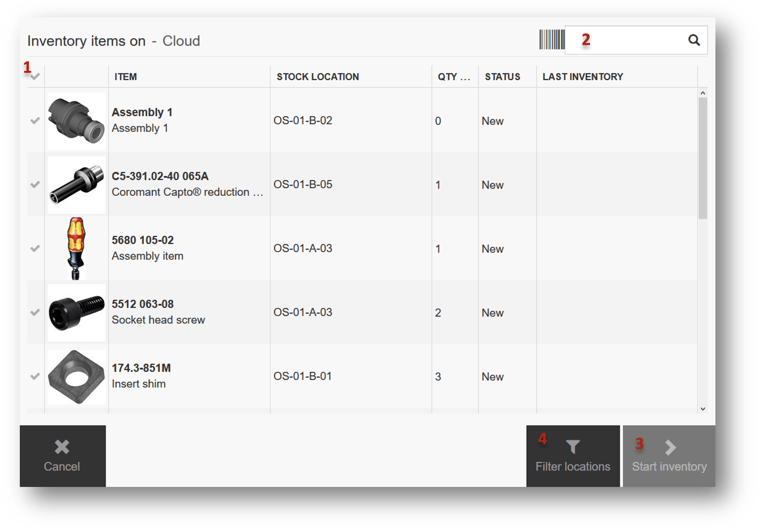The image size is (761, 532).
Task: Click the Socket head screw thumbnail
Action: tap(76, 313)
